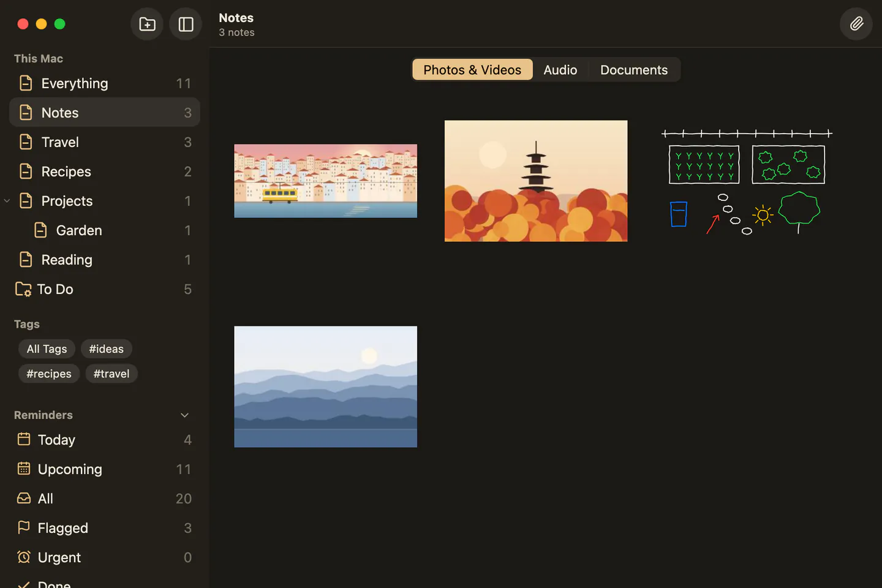Open the blue misty mountains image
Screen dimensions: 882x588
326,387
